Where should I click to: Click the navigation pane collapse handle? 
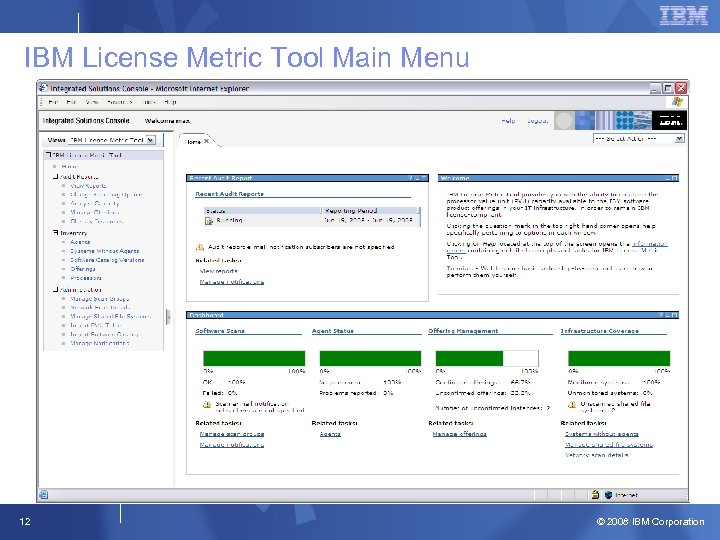pyautogui.click(x=168, y=317)
